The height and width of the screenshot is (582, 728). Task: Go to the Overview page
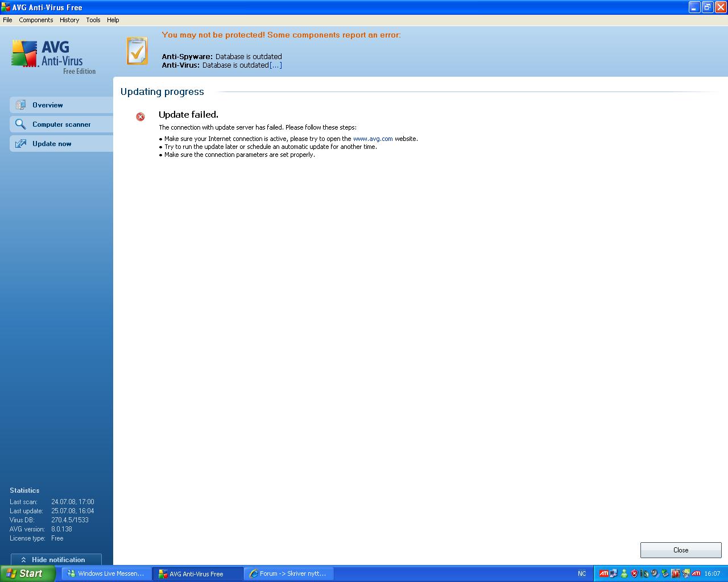pyautogui.click(x=61, y=105)
